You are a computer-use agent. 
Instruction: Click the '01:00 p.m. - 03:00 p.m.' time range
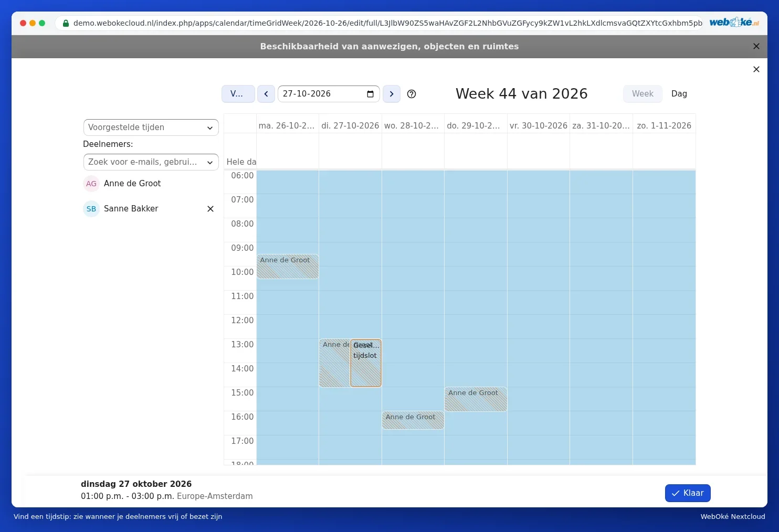click(128, 496)
